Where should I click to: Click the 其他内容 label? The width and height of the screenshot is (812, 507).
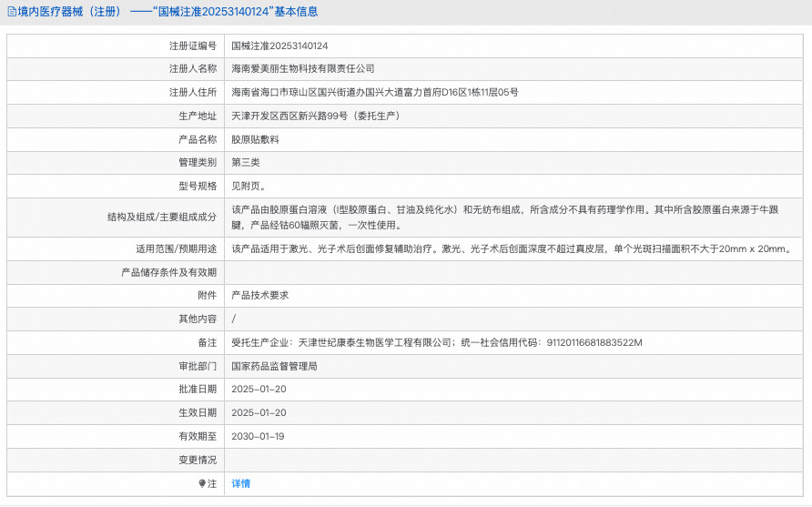(198, 319)
